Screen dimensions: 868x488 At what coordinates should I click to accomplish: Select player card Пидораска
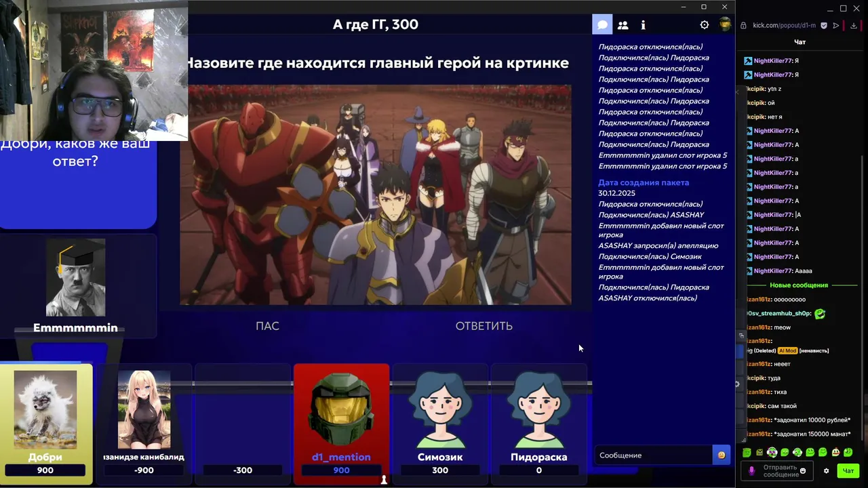pos(539,424)
